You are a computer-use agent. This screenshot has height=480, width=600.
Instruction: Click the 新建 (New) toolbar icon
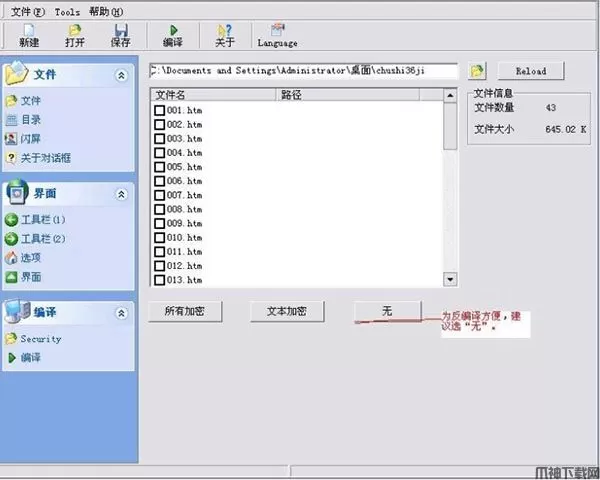29,36
